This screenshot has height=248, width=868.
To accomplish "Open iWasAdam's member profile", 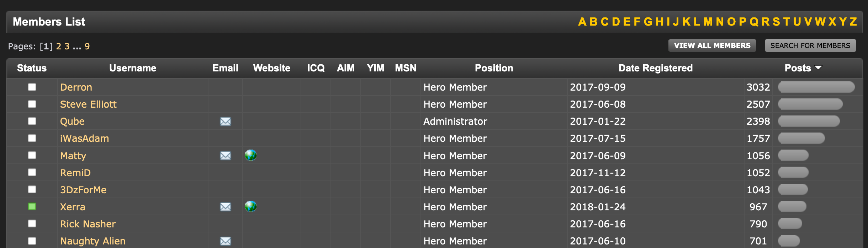I will [x=84, y=139].
